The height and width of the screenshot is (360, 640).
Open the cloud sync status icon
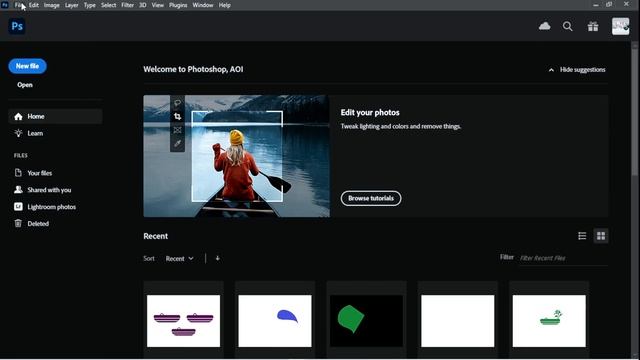(x=544, y=26)
